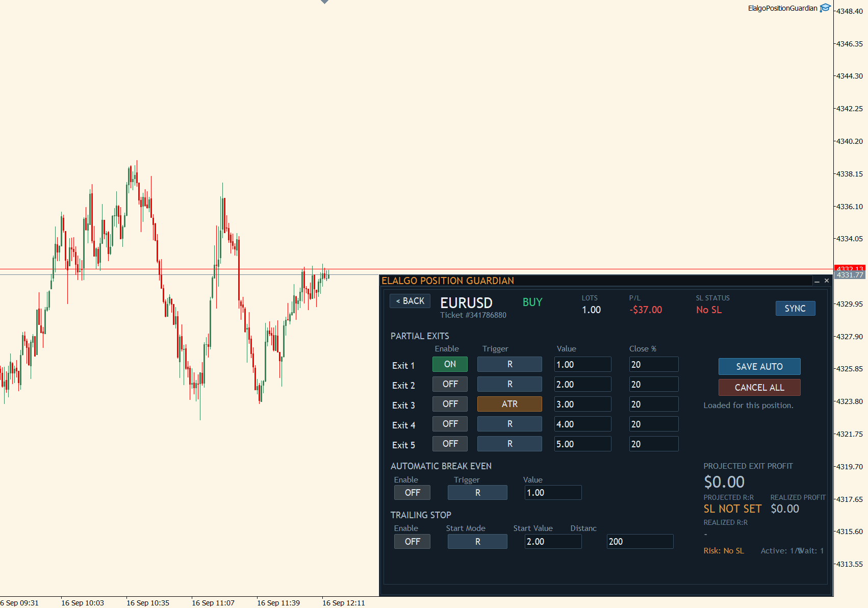The image size is (868, 608).
Task: Change Break Even trigger type
Action: click(x=477, y=493)
